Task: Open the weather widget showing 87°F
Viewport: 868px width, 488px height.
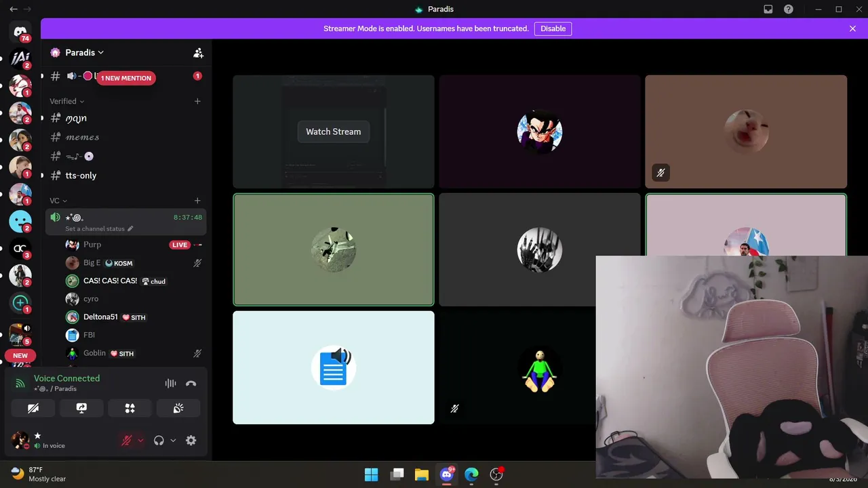Action: (x=39, y=474)
